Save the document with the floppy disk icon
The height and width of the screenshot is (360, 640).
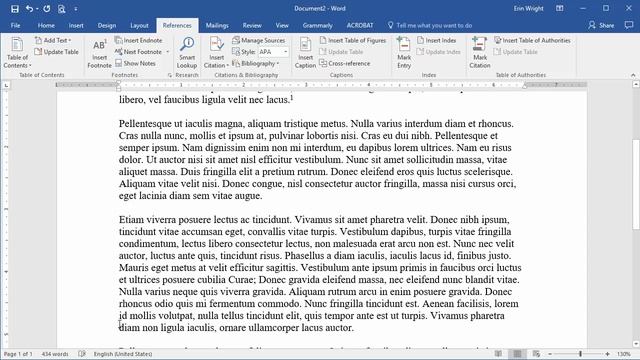click(15, 9)
